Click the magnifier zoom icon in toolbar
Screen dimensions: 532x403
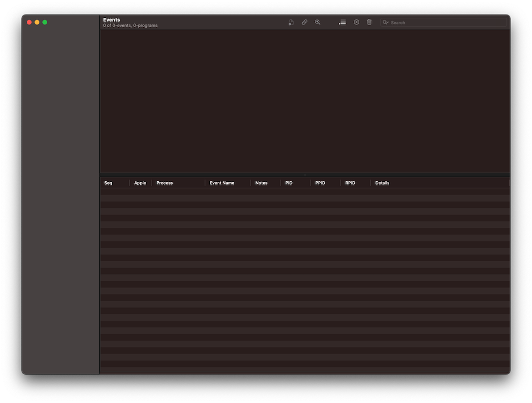[318, 22]
